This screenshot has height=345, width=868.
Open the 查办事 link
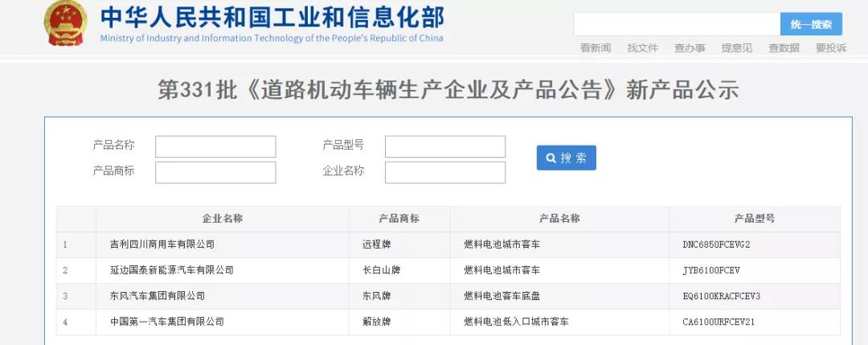690,48
